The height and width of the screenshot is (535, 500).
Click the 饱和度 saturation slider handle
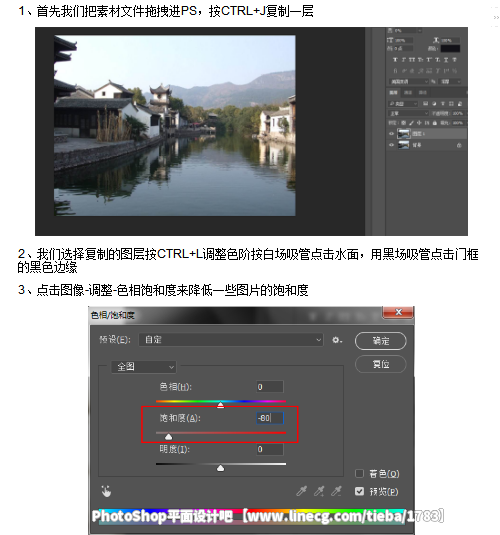click(x=169, y=436)
